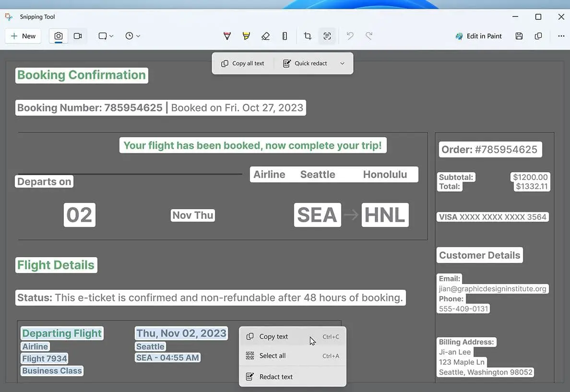Select the eraser tool
The width and height of the screenshot is (570, 392).
pyautogui.click(x=265, y=36)
